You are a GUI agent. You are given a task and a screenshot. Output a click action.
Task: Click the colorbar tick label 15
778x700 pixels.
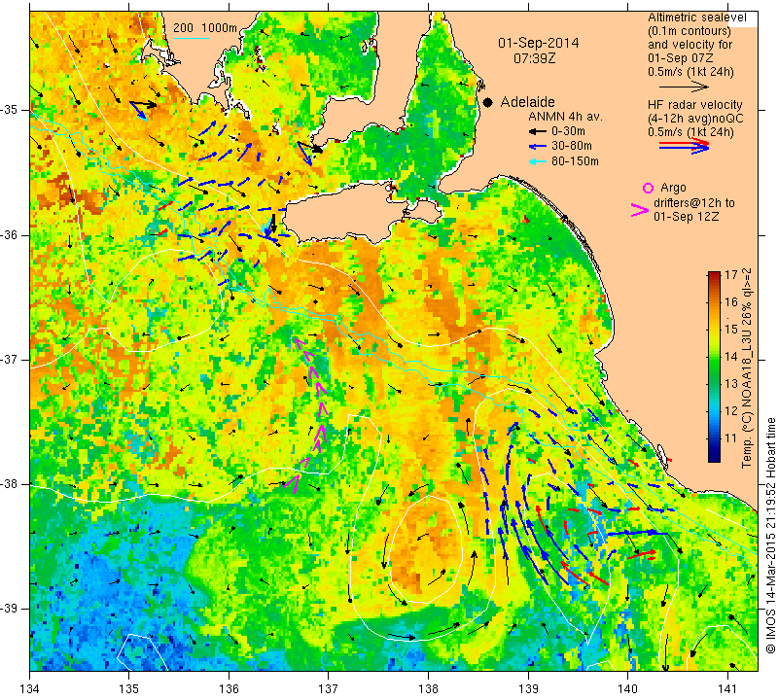[x=731, y=329]
